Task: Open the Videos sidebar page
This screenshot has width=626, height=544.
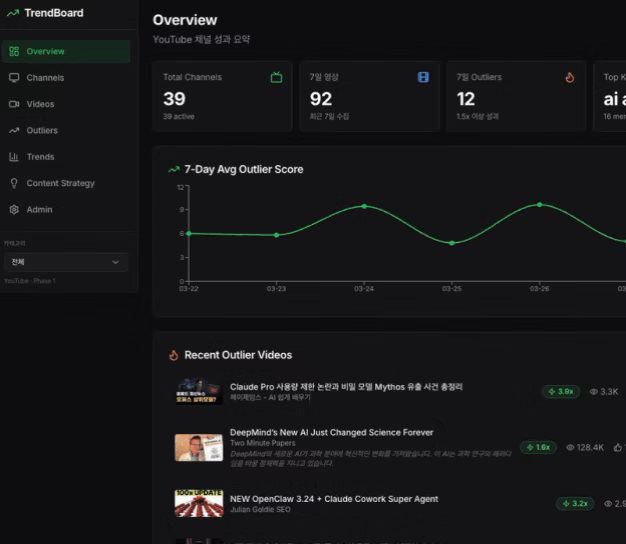Action: (66, 104)
